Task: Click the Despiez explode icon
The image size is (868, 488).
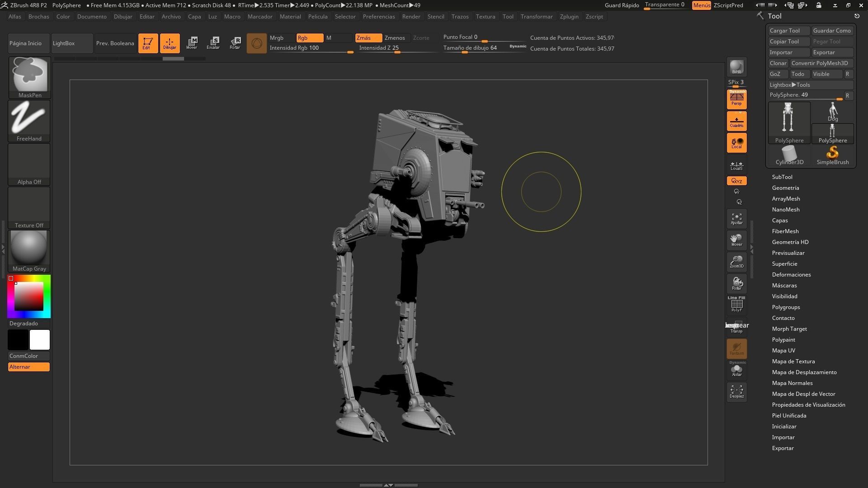Action: tap(736, 391)
